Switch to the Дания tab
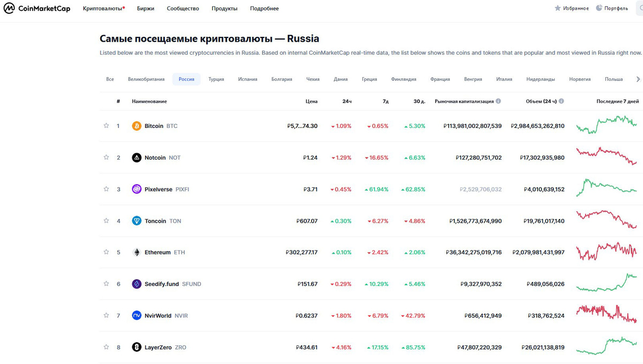The width and height of the screenshot is (643, 364). [340, 79]
